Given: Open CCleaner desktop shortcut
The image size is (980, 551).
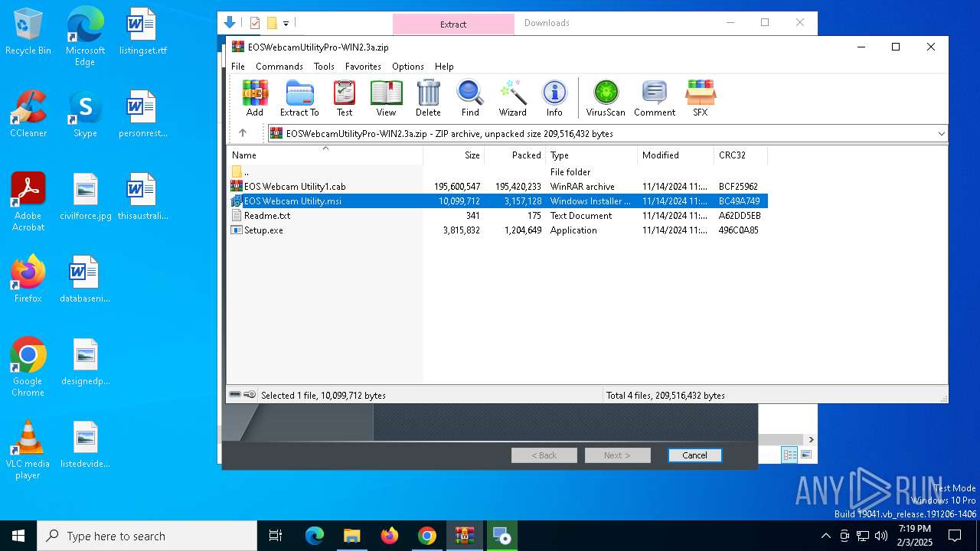Looking at the screenshot, I should click(28, 115).
